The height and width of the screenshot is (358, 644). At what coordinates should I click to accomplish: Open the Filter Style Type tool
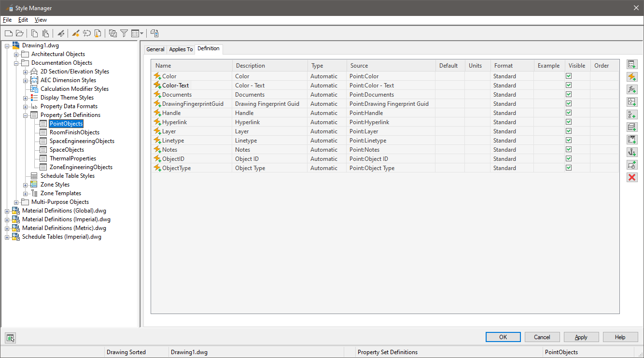(x=124, y=33)
